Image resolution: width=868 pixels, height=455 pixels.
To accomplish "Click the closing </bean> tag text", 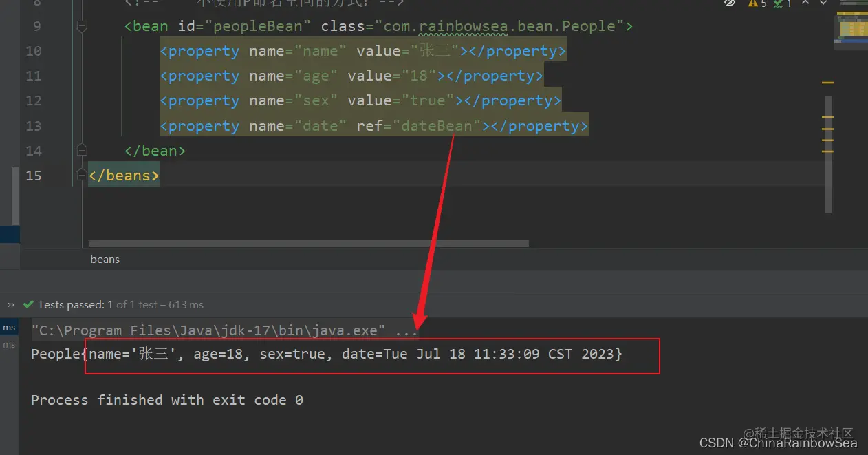I will [155, 151].
